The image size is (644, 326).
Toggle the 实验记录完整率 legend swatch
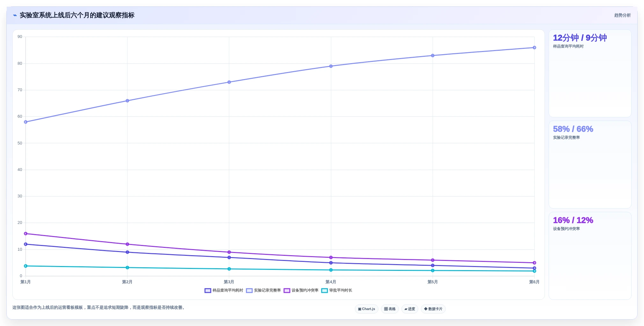coord(249,291)
